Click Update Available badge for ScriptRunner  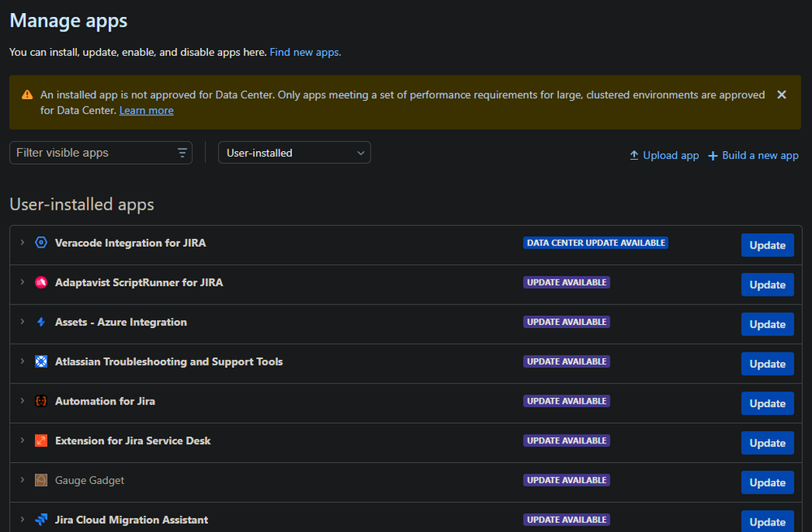(x=567, y=282)
